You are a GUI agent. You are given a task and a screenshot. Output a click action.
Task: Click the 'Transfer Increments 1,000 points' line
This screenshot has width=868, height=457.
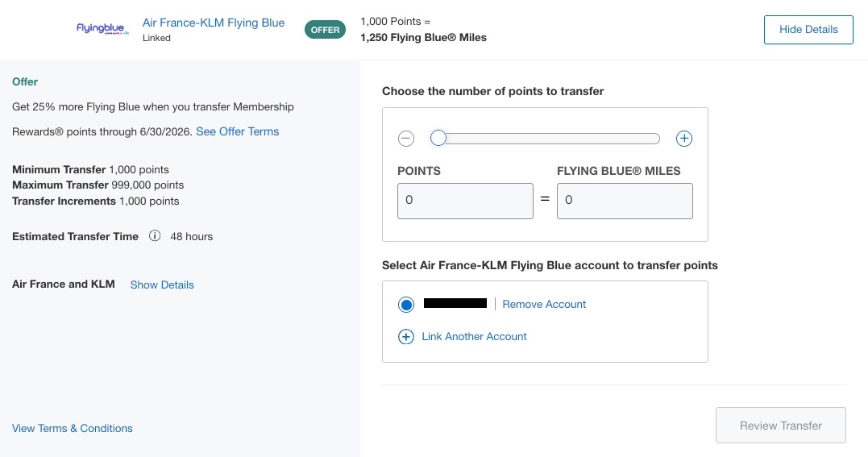coord(96,201)
